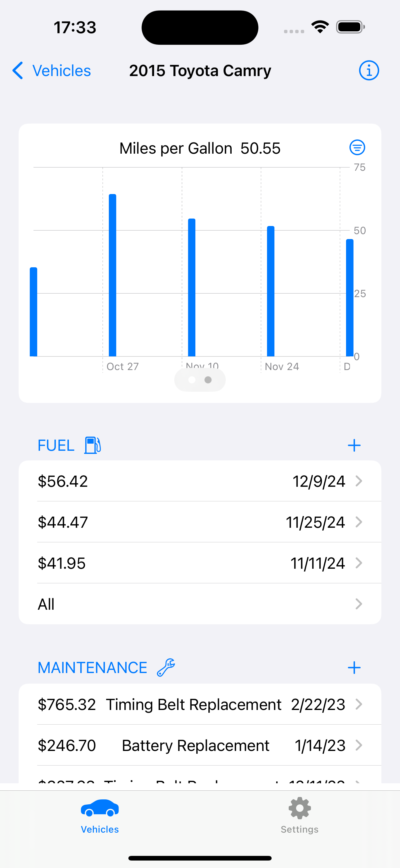Add a new fuel entry
The height and width of the screenshot is (868, 400).
pyautogui.click(x=354, y=445)
